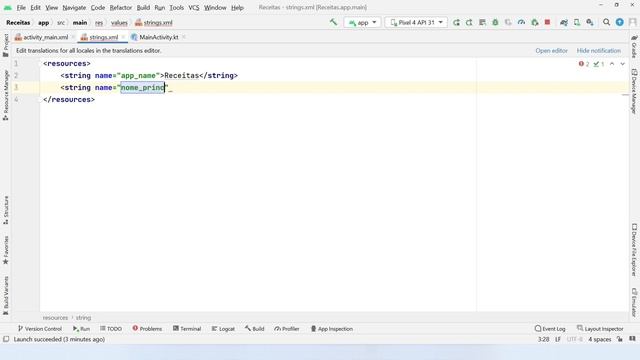Click the Run app rerun icon

click(456, 22)
